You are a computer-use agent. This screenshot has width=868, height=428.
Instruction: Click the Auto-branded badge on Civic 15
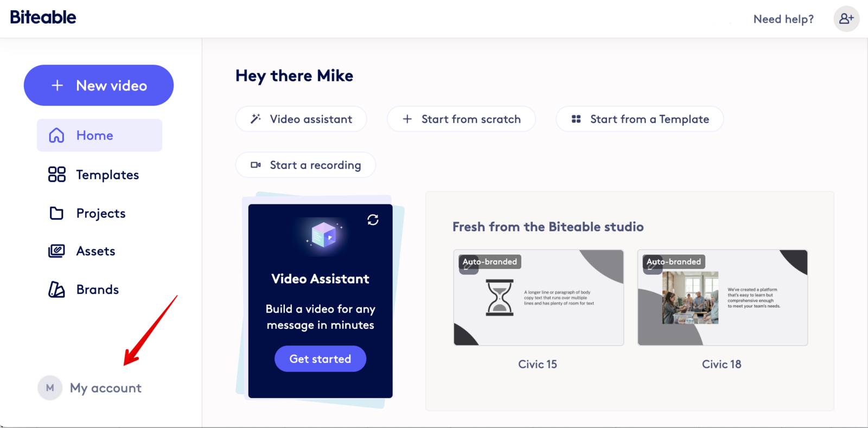(x=490, y=261)
